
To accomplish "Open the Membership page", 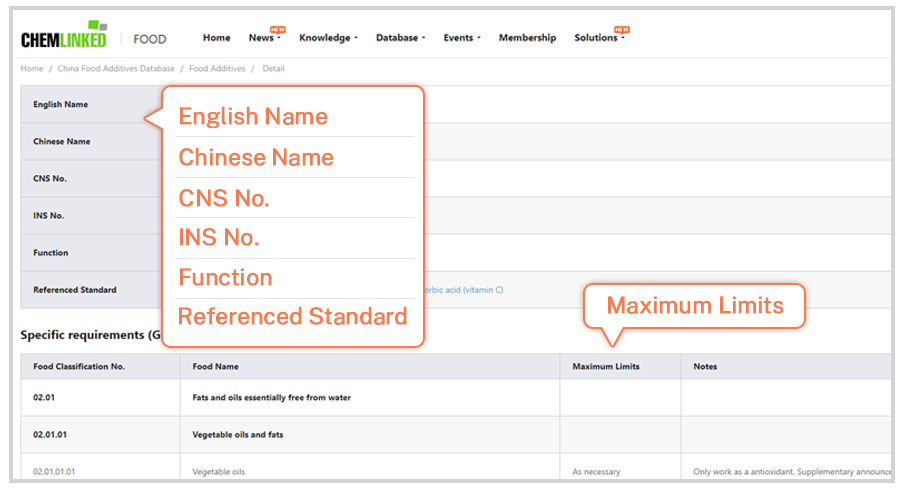I will pos(527,38).
